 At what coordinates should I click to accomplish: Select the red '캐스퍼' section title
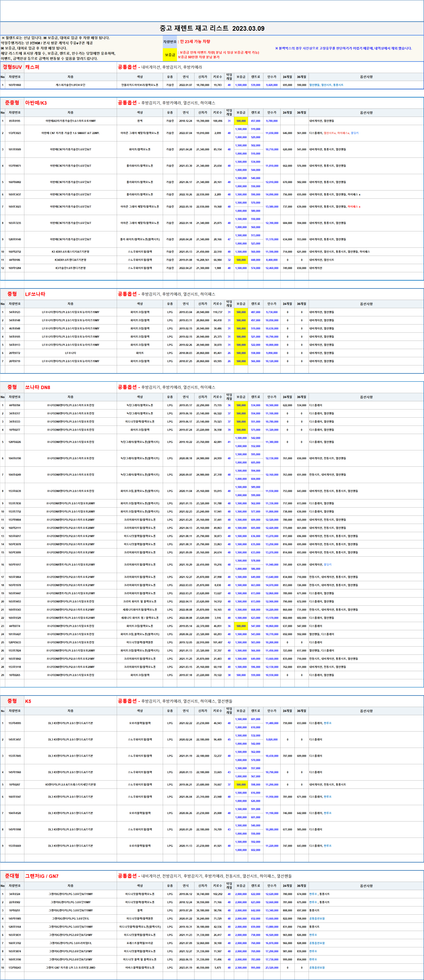tap(32, 67)
